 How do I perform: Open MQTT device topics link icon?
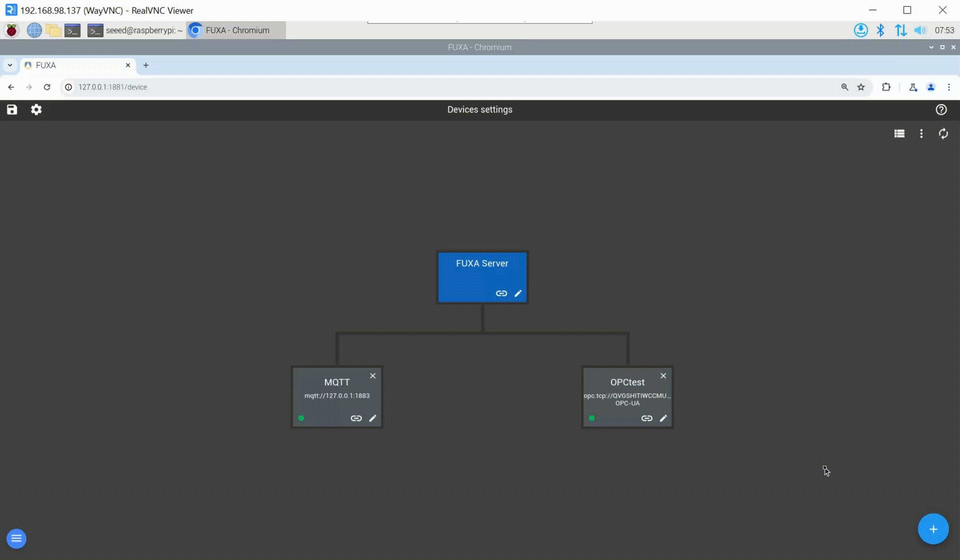(356, 418)
